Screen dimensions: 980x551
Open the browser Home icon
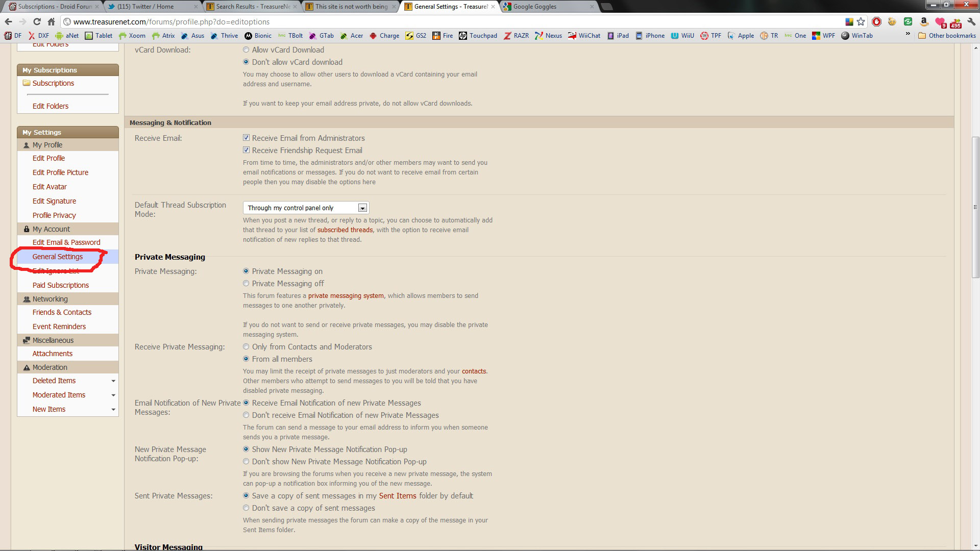coord(51,22)
